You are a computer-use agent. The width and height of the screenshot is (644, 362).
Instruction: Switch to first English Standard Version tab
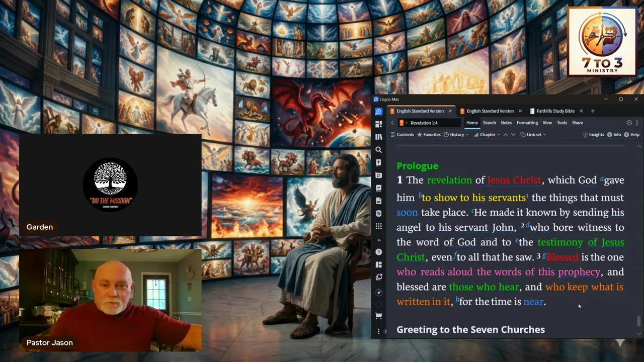(419, 111)
